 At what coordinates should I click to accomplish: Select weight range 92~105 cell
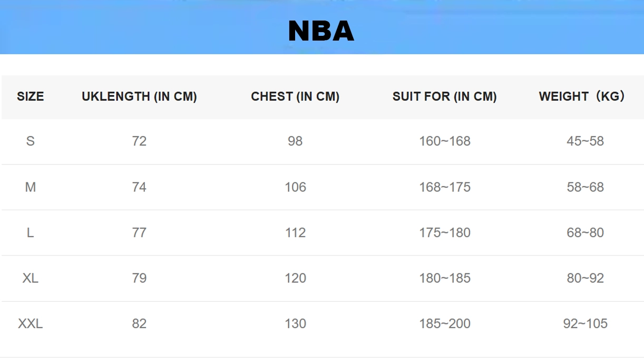(x=585, y=323)
